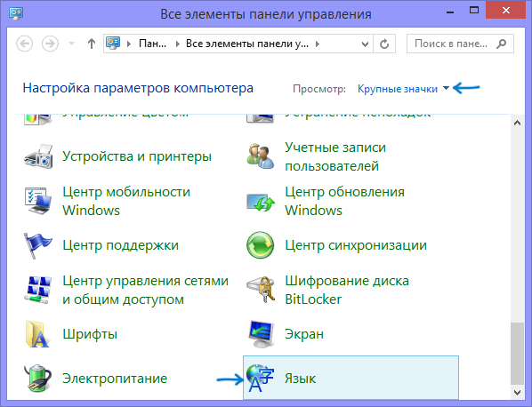Click 'Все элементы панели у...' breadcrumb
Viewport: 532px width, 407px height.
[247, 44]
